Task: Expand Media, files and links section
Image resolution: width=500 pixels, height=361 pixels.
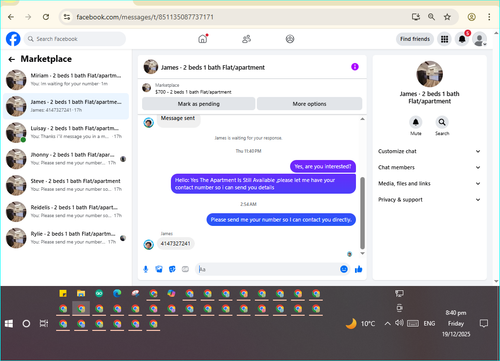Action: (429, 183)
